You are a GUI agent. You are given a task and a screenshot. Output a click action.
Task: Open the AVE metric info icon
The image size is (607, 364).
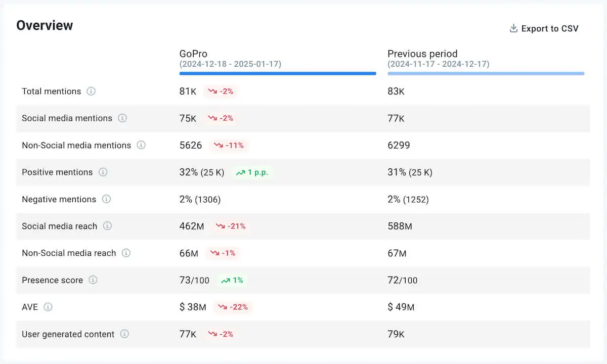[x=49, y=307]
